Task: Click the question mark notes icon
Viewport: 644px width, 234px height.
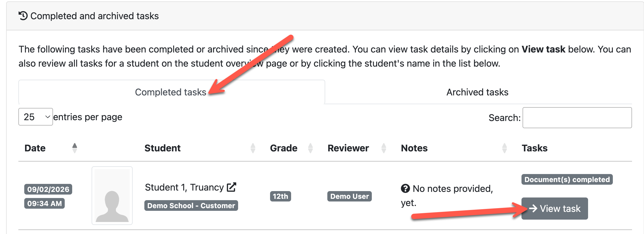Action: click(405, 188)
